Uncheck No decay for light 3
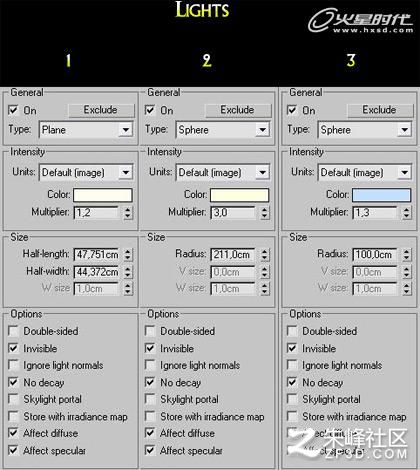420x470 pixels. pos(292,382)
